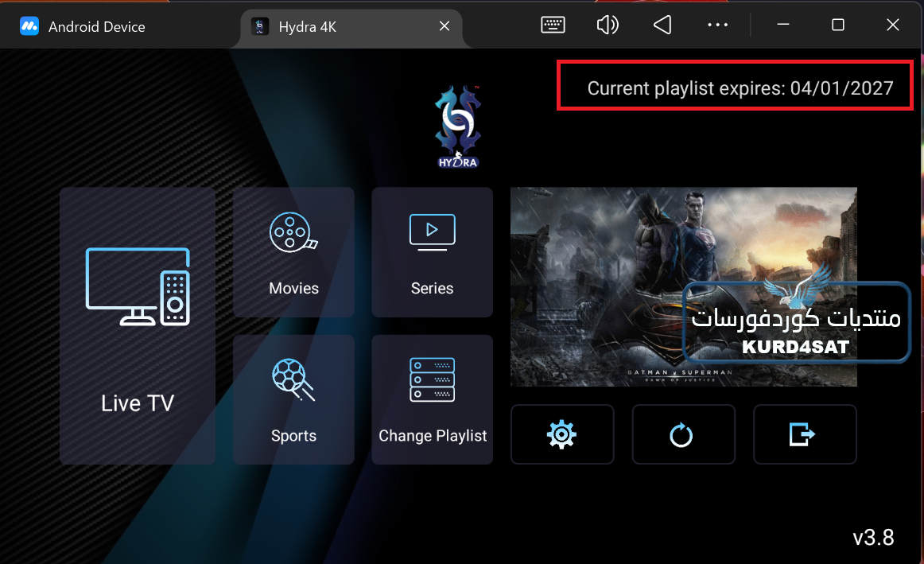
Task: Click the v3.8 version label
Action: point(873,538)
